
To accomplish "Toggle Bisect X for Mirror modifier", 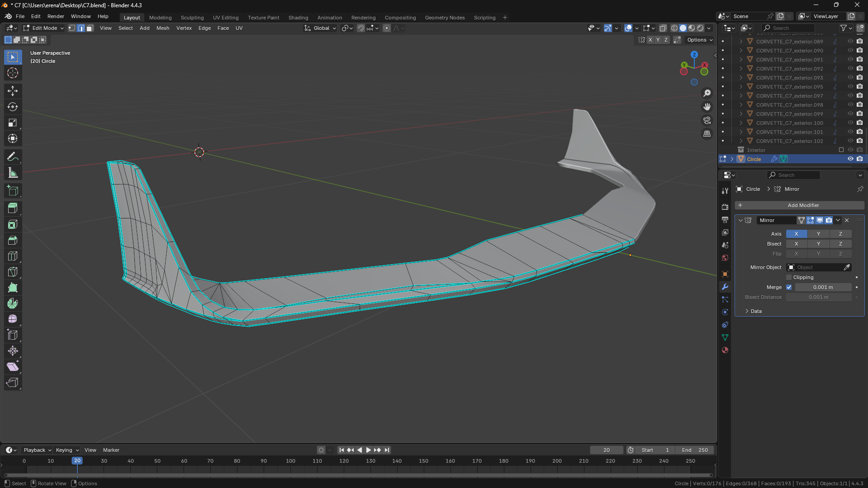I will [796, 244].
